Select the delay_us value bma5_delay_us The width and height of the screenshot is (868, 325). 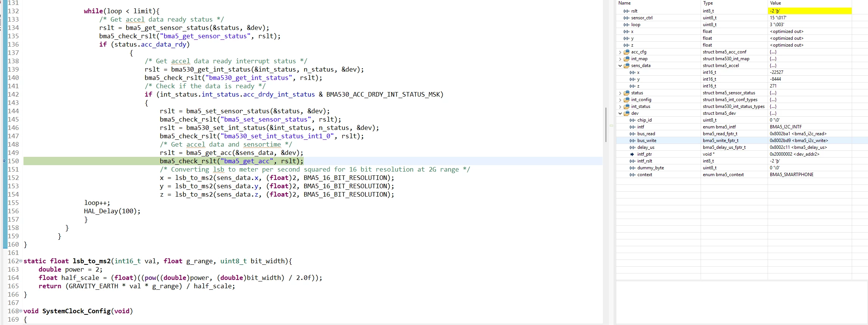point(798,147)
